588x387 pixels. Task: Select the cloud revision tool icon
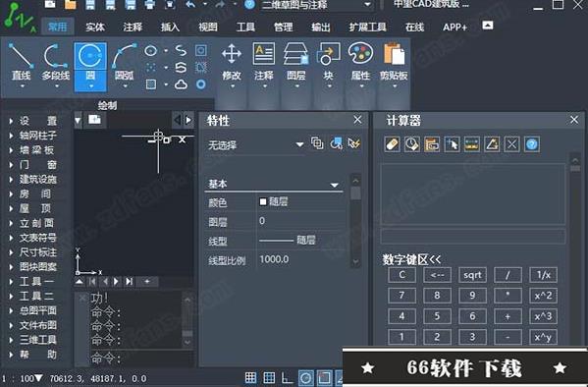[181, 84]
